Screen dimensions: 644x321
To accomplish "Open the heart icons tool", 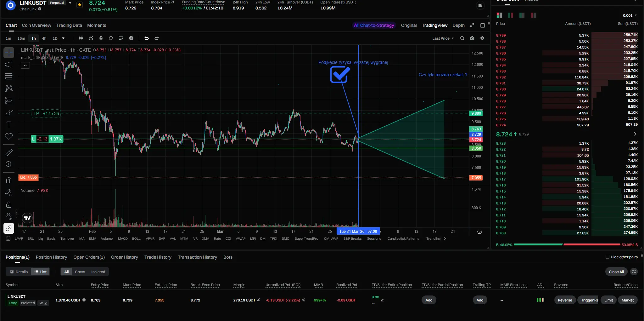I will pyautogui.click(x=9, y=136).
